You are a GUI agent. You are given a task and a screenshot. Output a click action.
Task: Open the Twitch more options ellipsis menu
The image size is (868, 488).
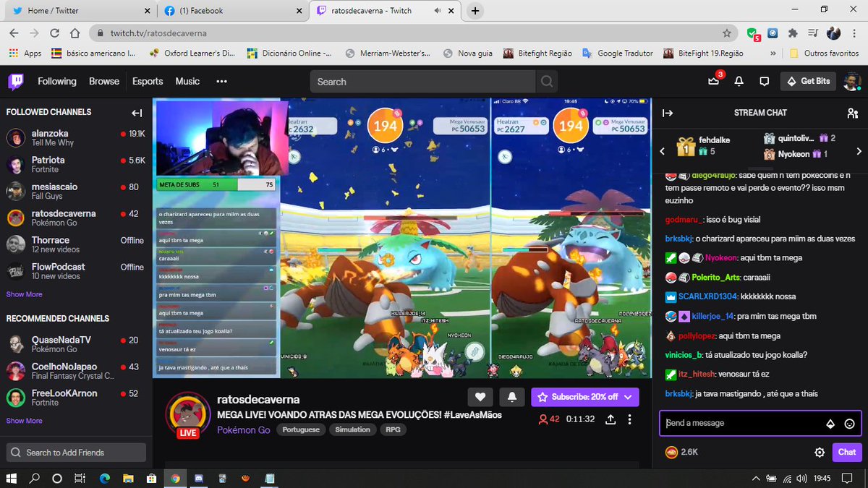[x=221, y=82]
